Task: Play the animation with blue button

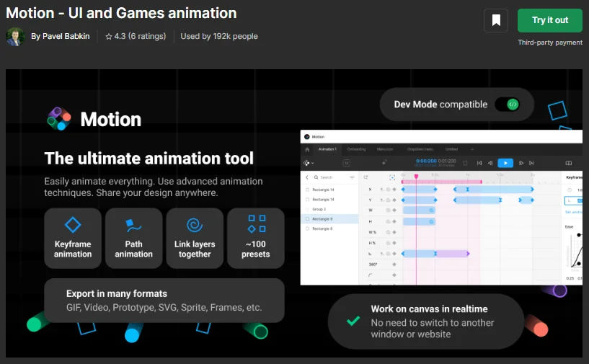Action: pos(505,163)
